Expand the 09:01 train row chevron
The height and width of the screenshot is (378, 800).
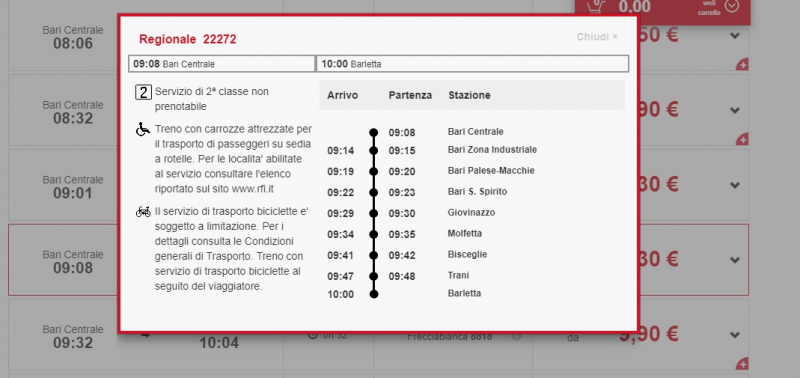735,185
